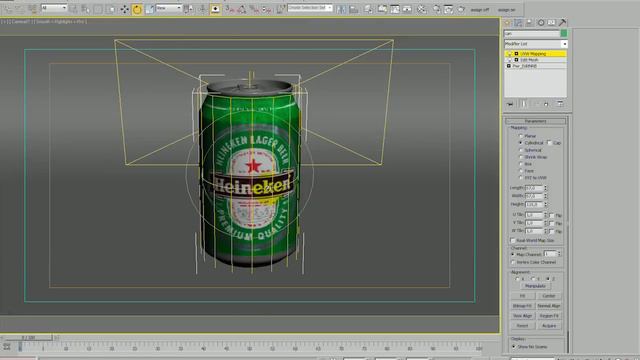
Task: Select Face mapping radio button
Action: (x=520, y=171)
